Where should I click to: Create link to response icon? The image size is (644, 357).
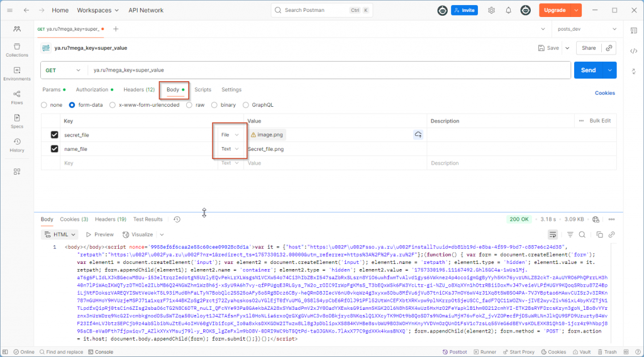[x=611, y=234]
